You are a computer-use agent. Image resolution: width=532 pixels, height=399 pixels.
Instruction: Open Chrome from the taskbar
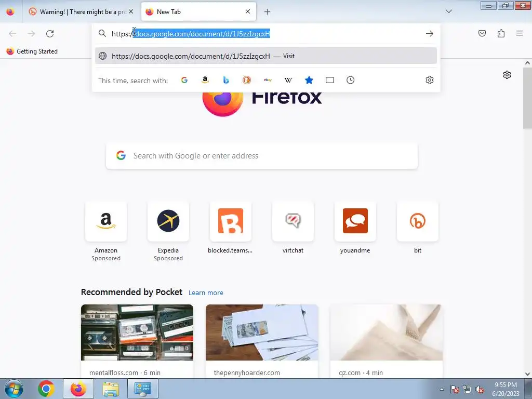(46, 389)
